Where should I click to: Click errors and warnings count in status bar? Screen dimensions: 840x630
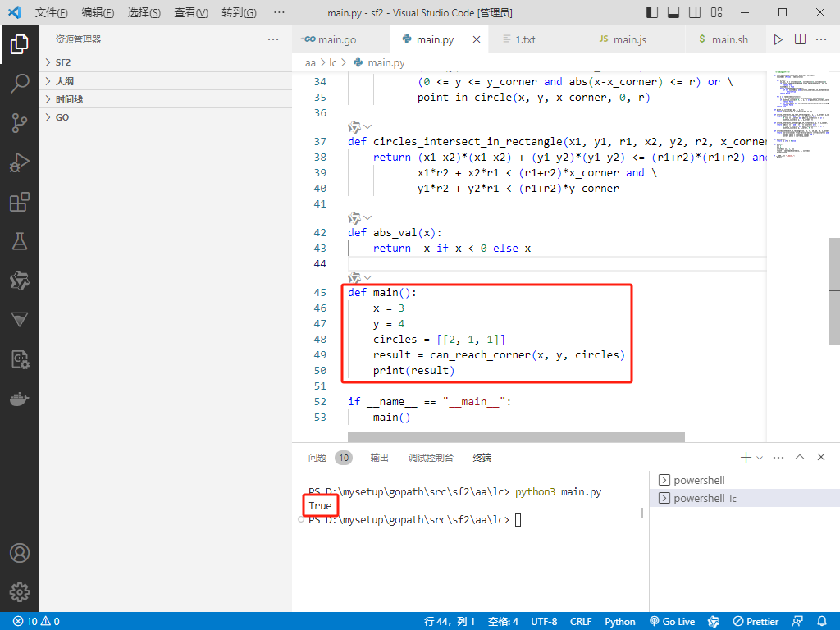pos(36,622)
